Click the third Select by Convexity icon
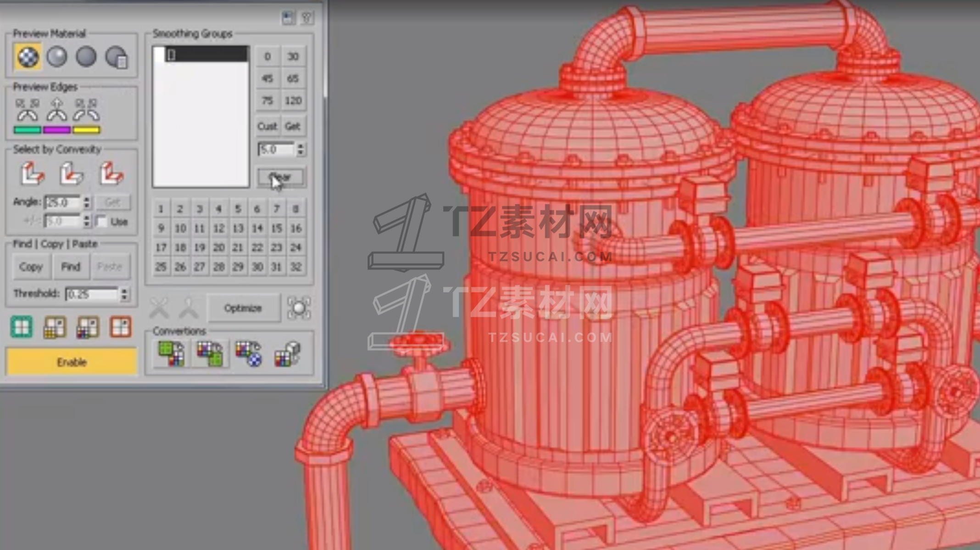The image size is (980, 550). point(111,174)
